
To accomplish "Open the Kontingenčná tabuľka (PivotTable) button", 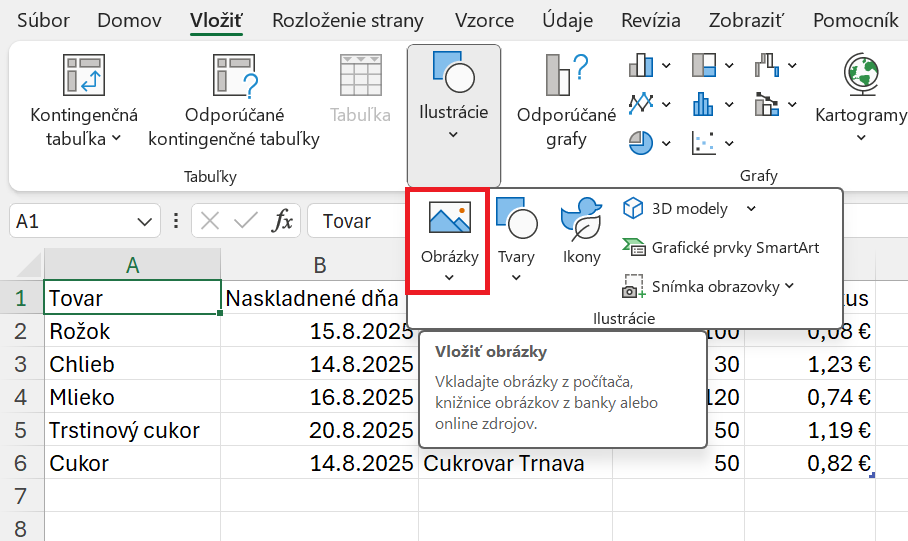I will pyautogui.click(x=84, y=100).
